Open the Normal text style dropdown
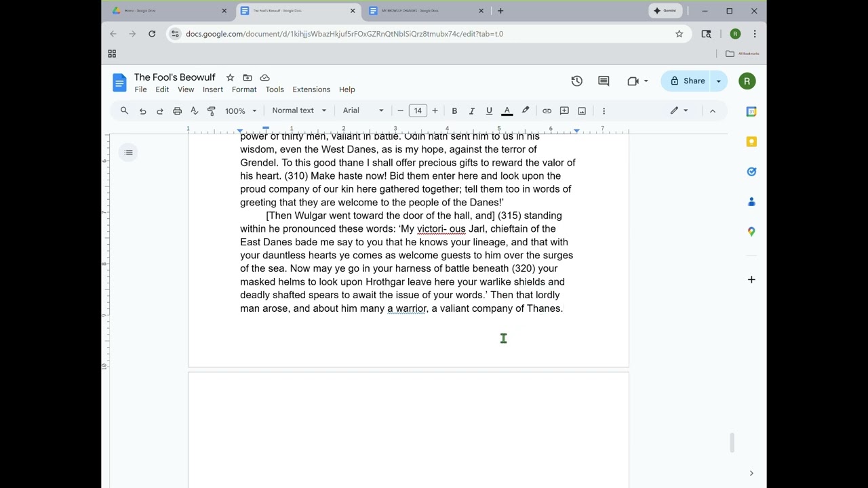This screenshot has height=488, width=868. [299, 110]
